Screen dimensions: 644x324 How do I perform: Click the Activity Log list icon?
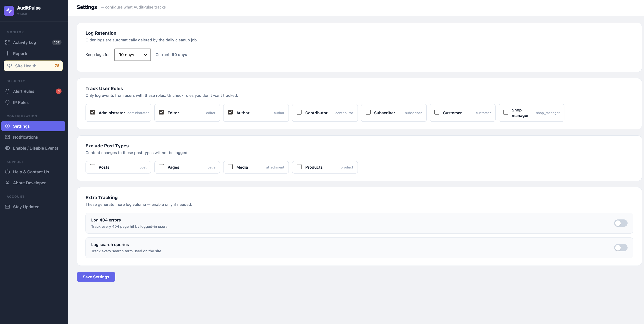[8, 42]
